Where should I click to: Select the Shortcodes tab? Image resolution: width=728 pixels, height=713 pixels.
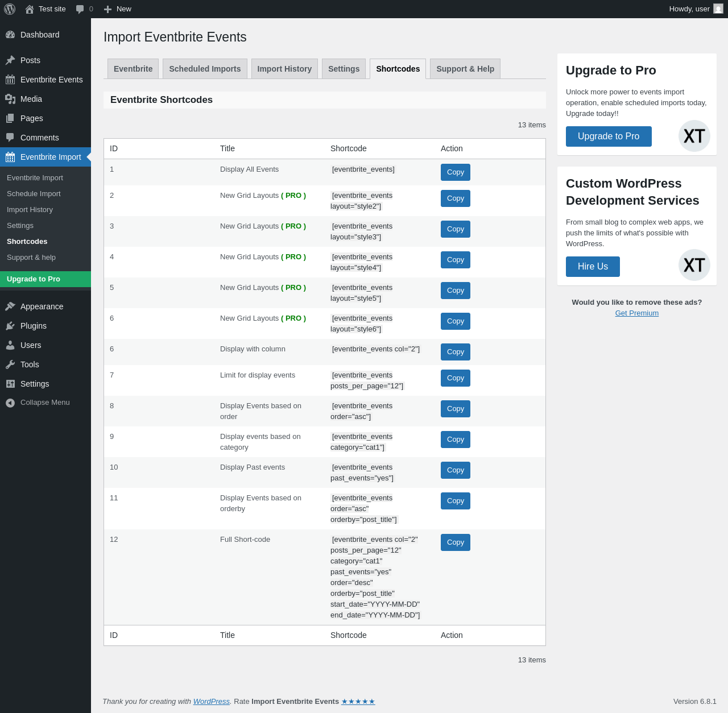pos(398,69)
